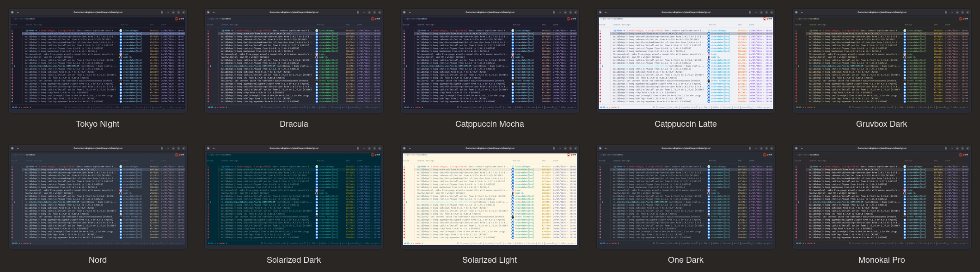Open a new tab in the Nord window

pos(18,148)
